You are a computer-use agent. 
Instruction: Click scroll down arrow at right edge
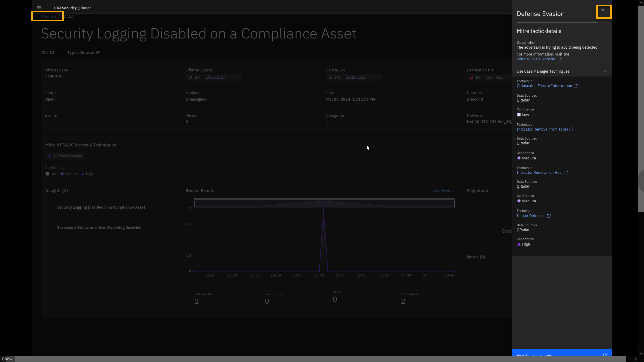point(641,353)
